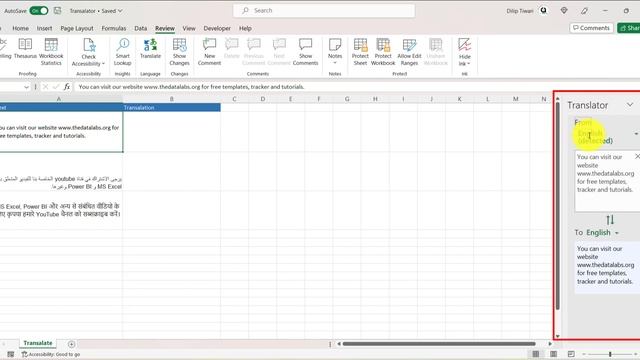Click Protect Sheet
640x360 pixels.
pos(360,52)
